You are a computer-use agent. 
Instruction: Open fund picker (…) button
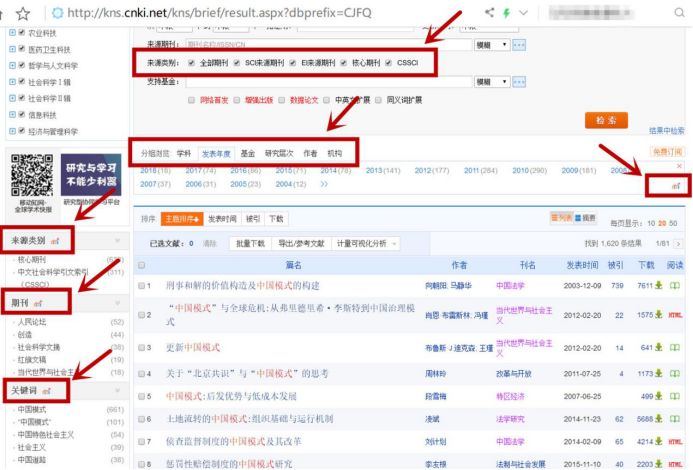519,82
